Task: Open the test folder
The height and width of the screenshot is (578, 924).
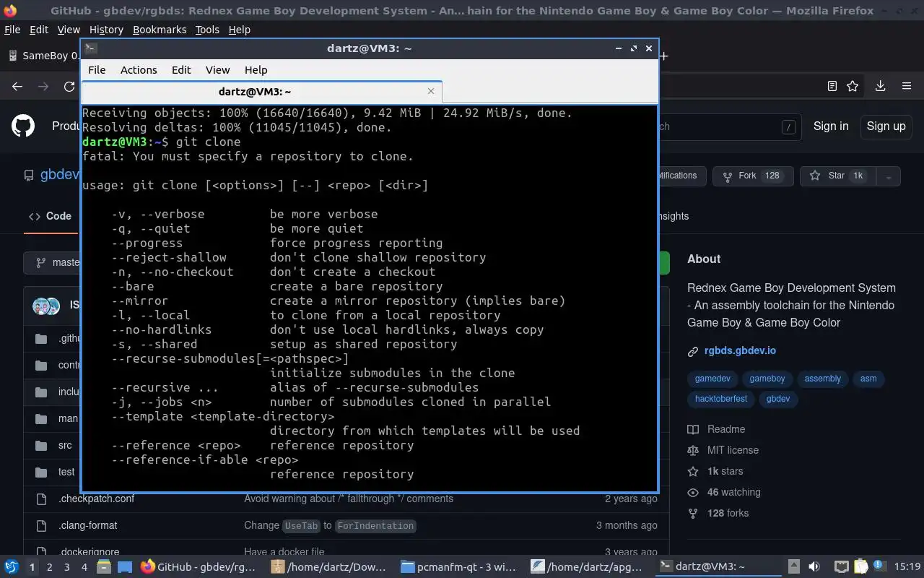Action: click(x=66, y=472)
